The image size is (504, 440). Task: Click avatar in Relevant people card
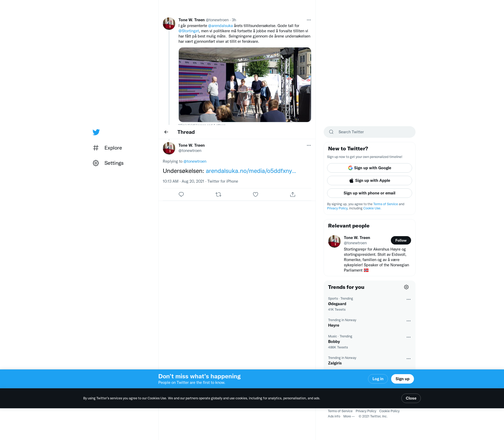pos(334,241)
